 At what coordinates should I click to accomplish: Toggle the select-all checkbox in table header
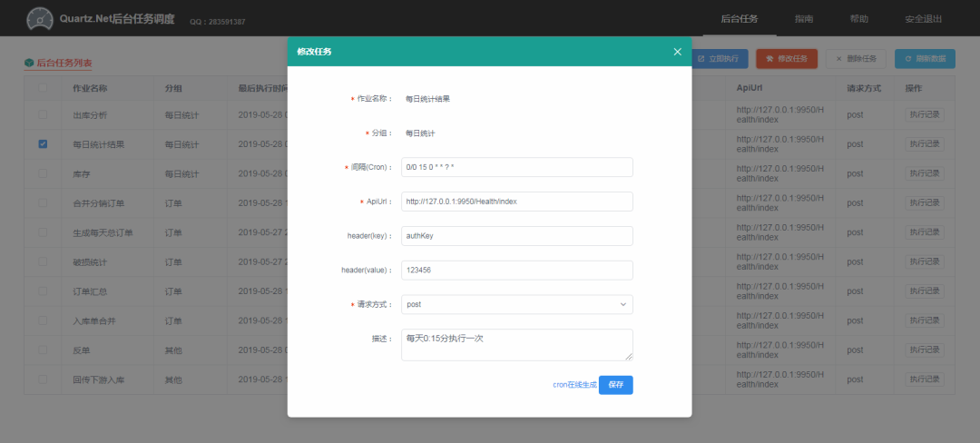pos(43,89)
